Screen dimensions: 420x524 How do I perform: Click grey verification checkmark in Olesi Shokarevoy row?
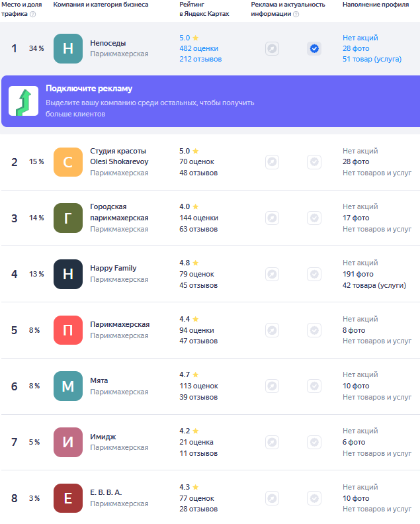(x=314, y=162)
